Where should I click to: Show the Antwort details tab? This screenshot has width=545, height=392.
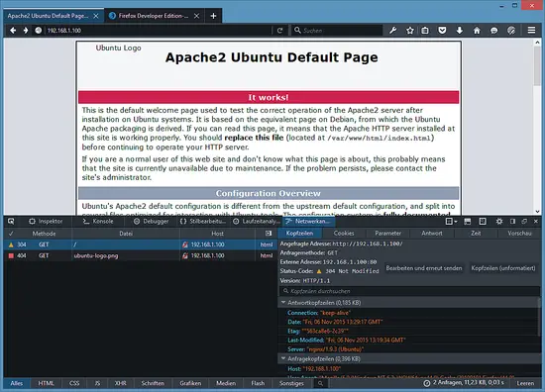[432, 234]
